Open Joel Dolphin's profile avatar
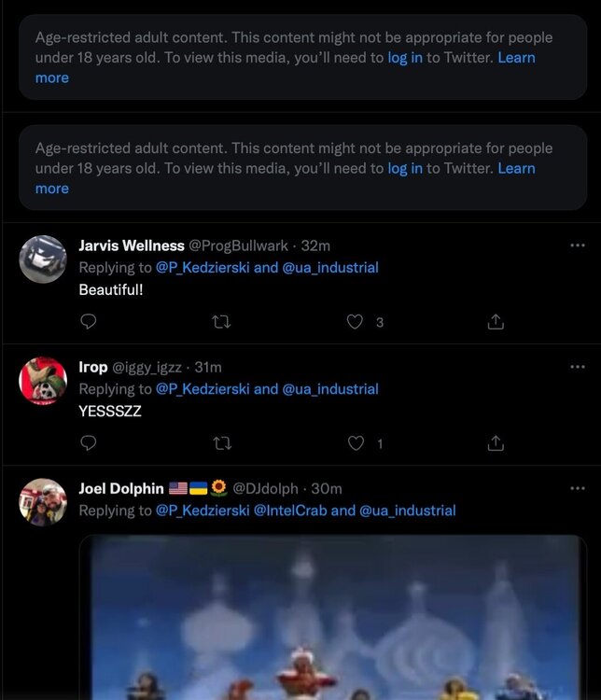The width and height of the screenshot is (601, 700). point(43,502)
